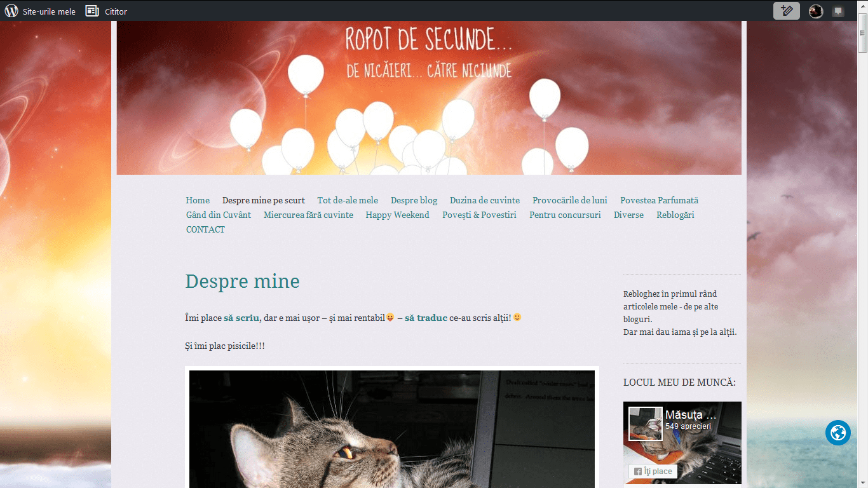Screen dimensions: 868x488
Task: Open the Reblogări menu item
Action: pyautogui.click(x=675, y=215)
